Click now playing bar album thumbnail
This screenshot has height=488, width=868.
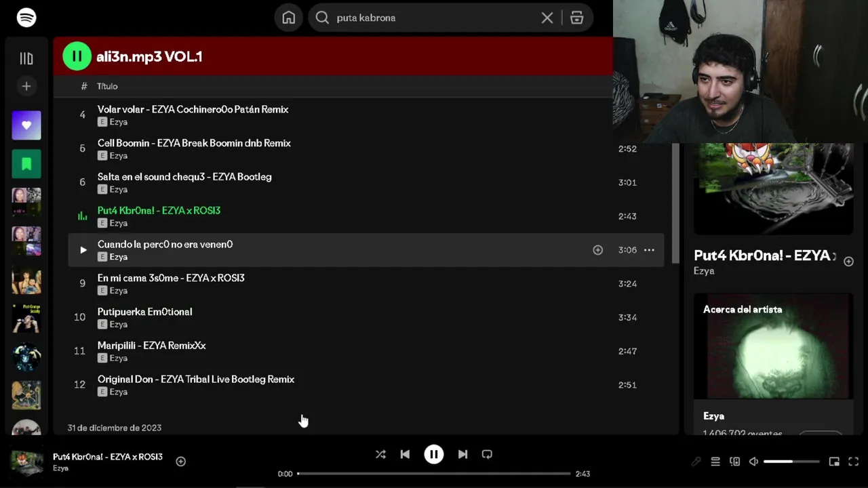click(x=27, y=462)
